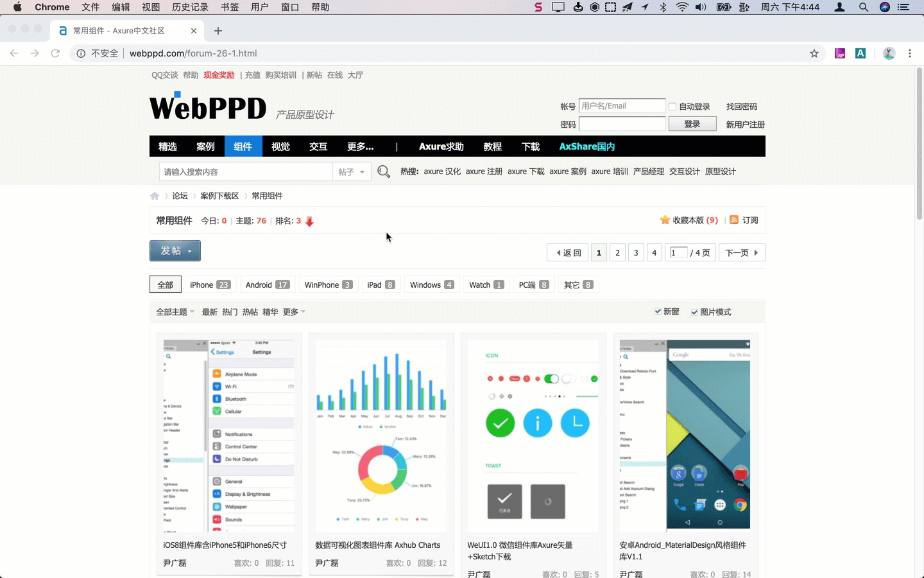Open the Axhub Charts thumbnail
The height and width of the screenshot is (578, 924).
pyautogui.click(x=381, y=435)
